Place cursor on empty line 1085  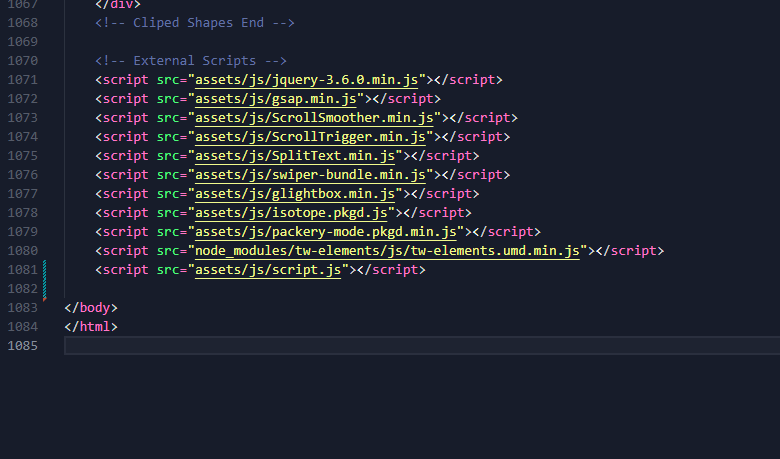(422, 346)
